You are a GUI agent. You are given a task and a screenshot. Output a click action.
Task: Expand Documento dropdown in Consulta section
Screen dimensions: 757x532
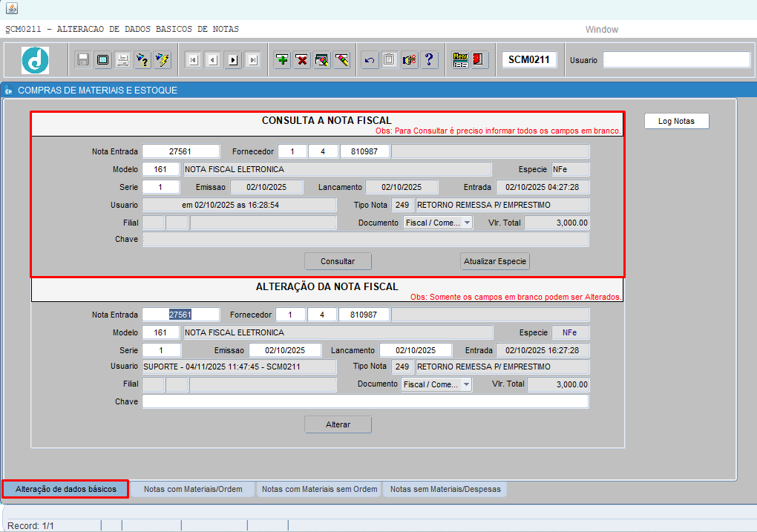[x=467, y=223]
